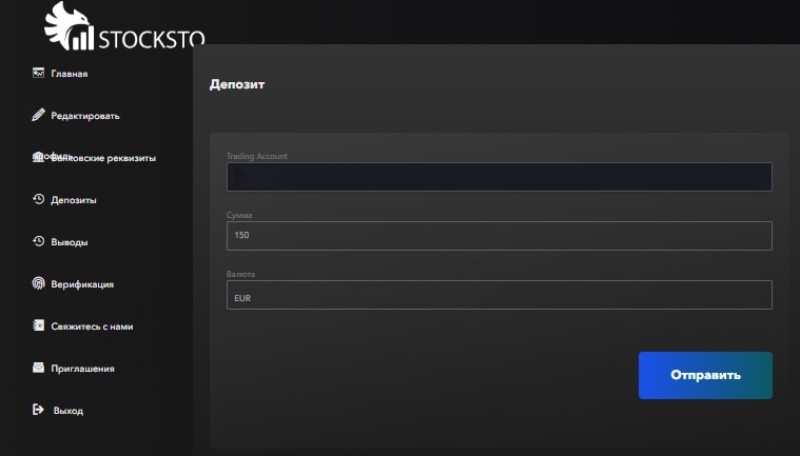Open the Приглашения menu item
800x456 pixels.
click(x=83, y=368)
